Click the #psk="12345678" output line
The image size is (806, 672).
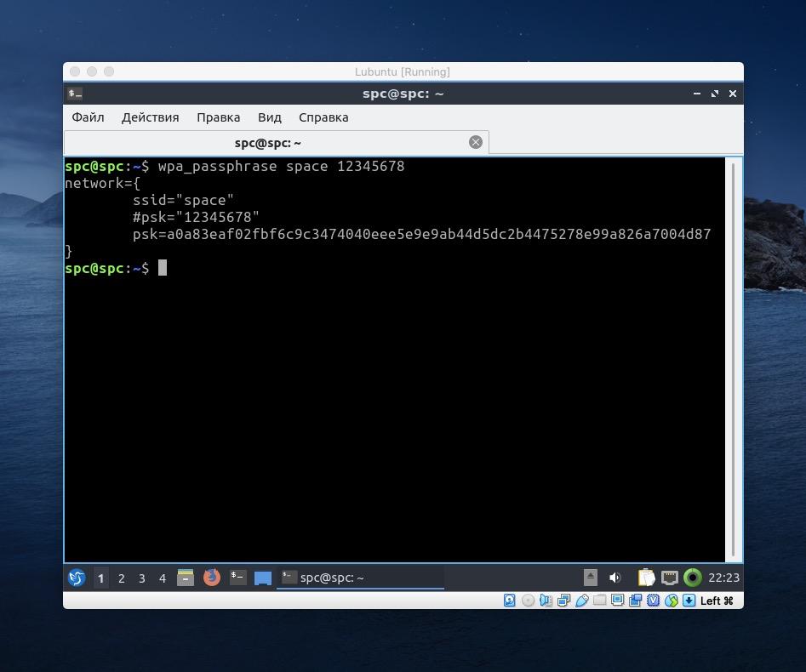[196, 217]
